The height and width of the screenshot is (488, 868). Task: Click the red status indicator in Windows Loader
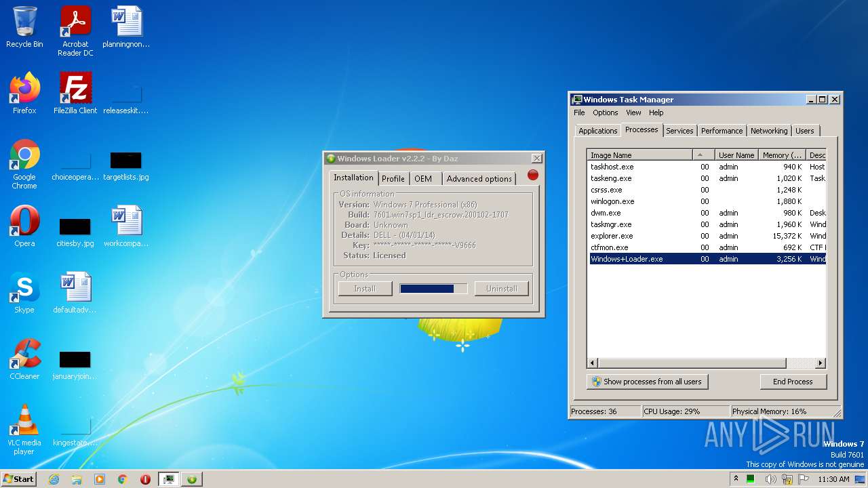533,175
